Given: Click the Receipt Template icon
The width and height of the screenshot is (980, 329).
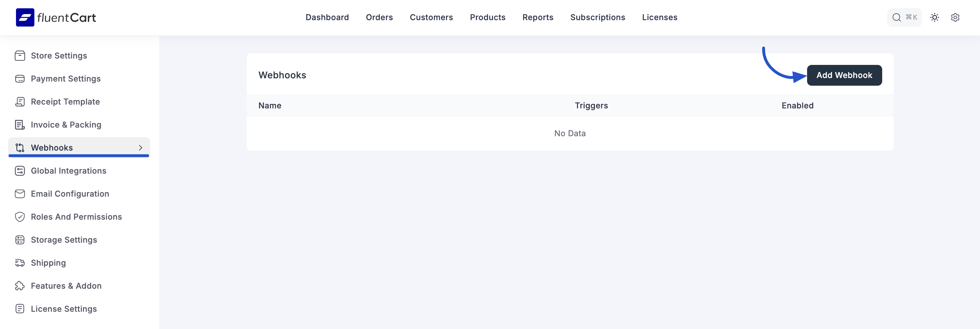Looking at the screenshot, I should tap(20, 102).
